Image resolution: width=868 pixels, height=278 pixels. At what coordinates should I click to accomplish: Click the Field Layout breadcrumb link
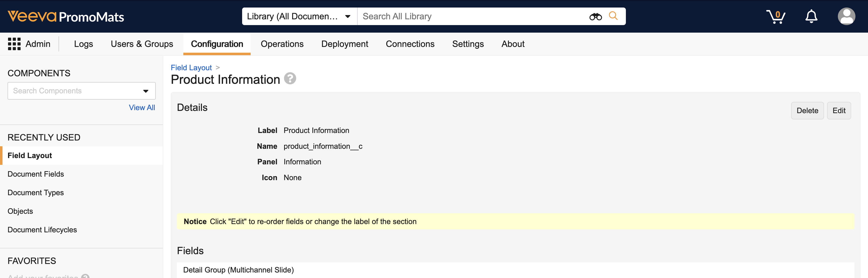191,68
